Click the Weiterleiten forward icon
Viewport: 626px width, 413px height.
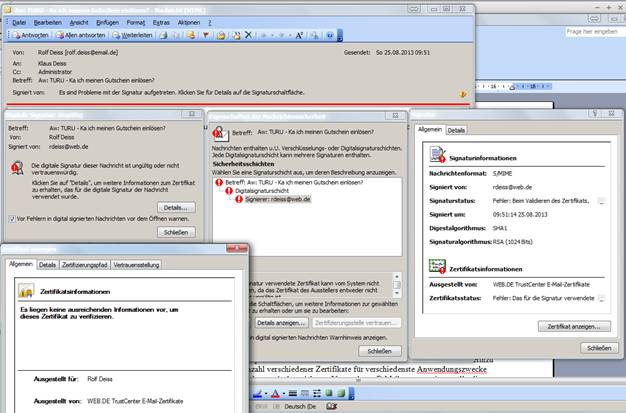(x=116, y=35)
